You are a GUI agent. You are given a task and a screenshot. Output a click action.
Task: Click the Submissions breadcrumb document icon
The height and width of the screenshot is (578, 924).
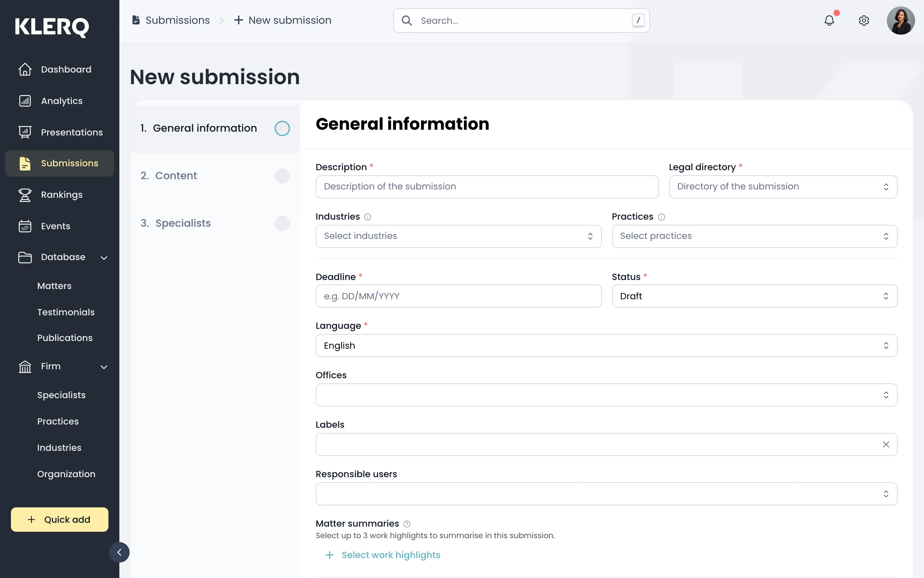click(135, 20)
